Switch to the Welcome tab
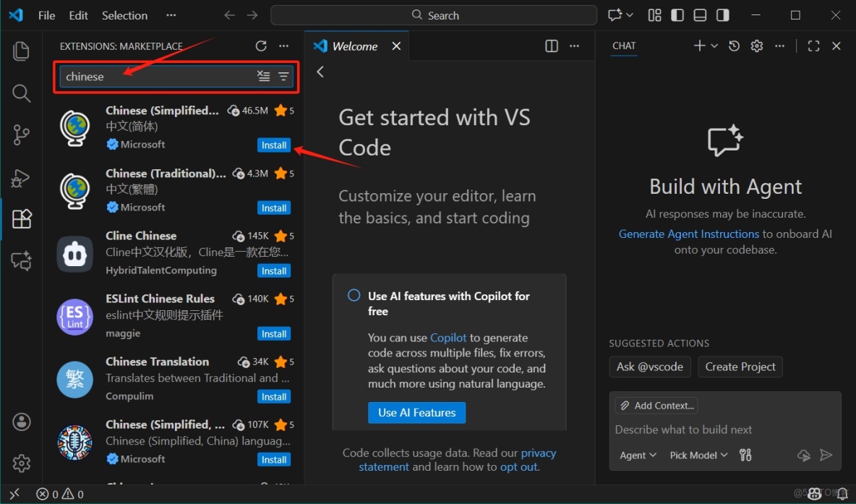Screen dimensions: 856x504 (x=354, y=46)
